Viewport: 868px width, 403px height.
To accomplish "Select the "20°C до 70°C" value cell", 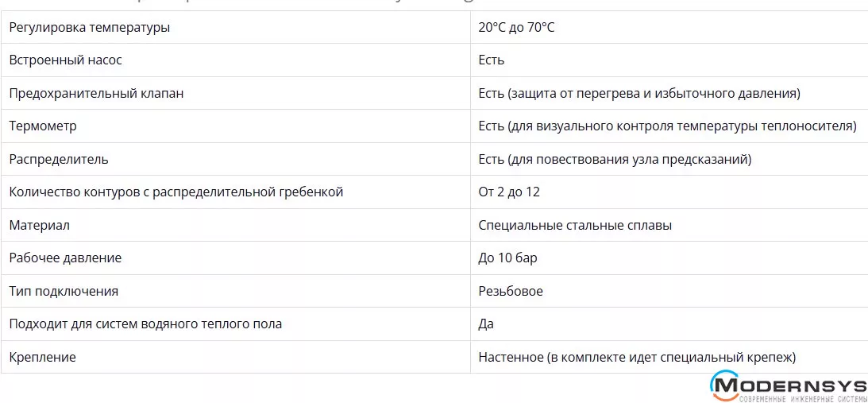I will pyautogui.click(x=516, y=27).
